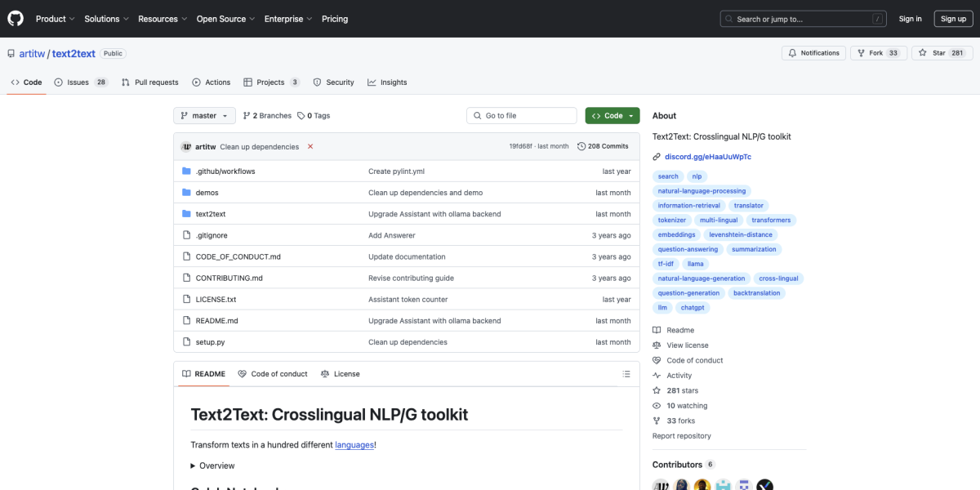Click the 208 Commits history icon
Screen dimensions: 980x490
click(581, 147)
